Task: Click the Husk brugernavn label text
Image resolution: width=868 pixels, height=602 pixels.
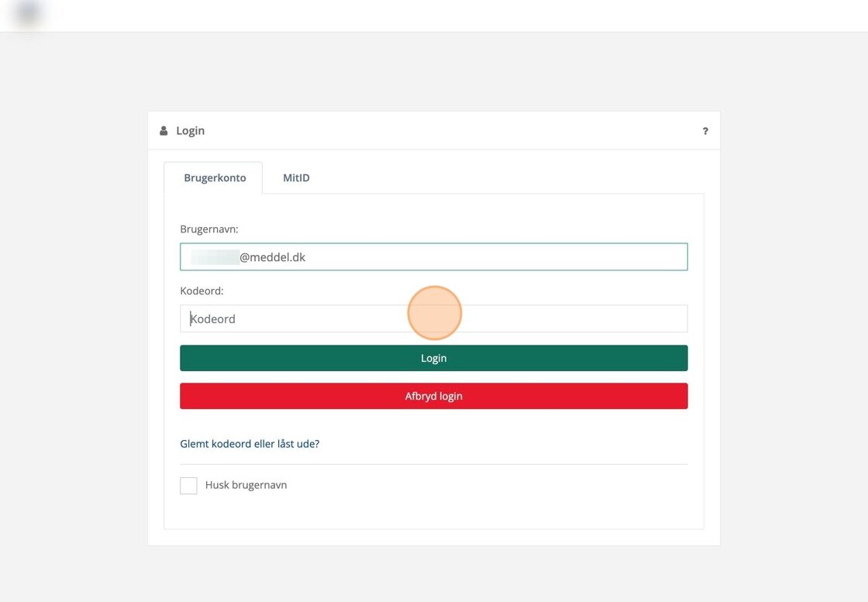Action: (246, 485)
